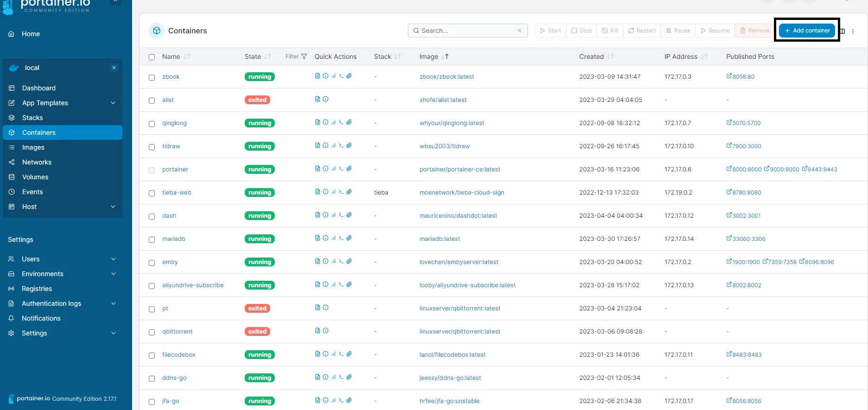Viewport: 868px width, 410px height.
Task: Click the Kill button in toolbar
Action: [x=610, y=31]
